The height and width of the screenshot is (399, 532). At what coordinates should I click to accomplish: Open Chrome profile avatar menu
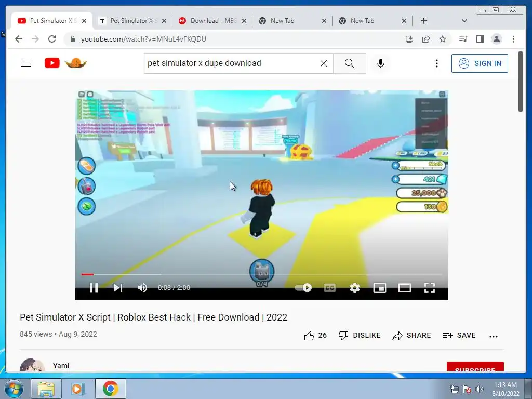(x=496, y=39)
